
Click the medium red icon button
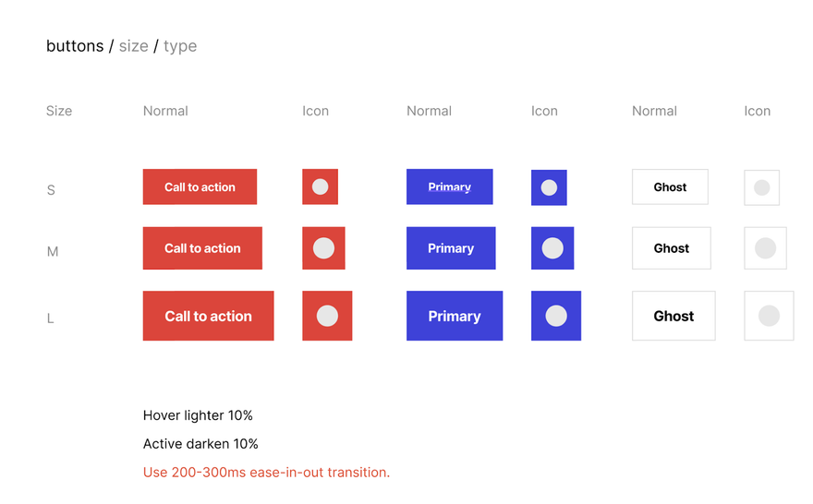[323, 248]
